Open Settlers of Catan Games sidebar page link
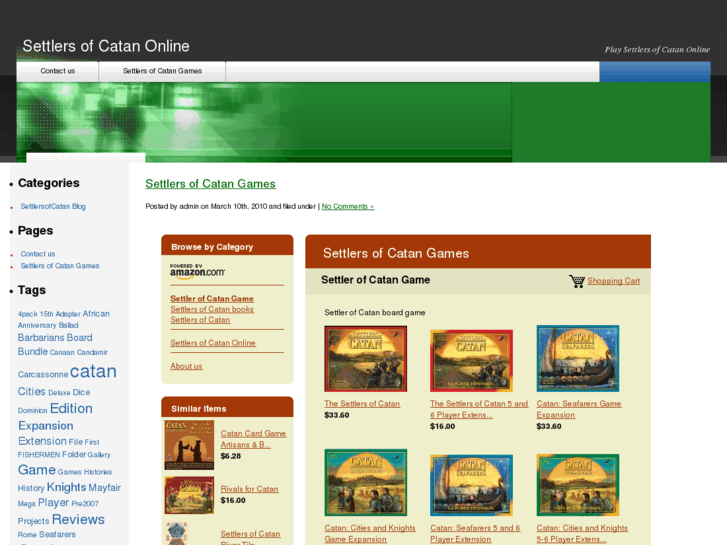This screenshot has width=727, height=545. (60, 266)
